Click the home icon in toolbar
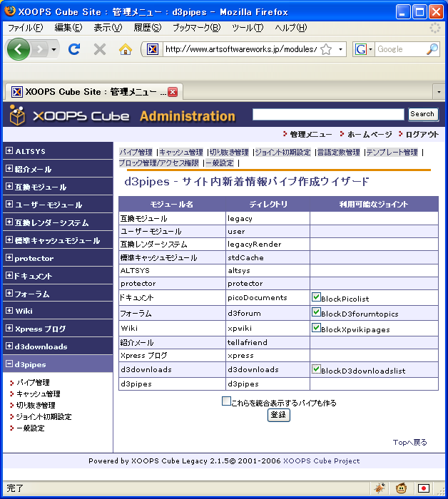 126,49
